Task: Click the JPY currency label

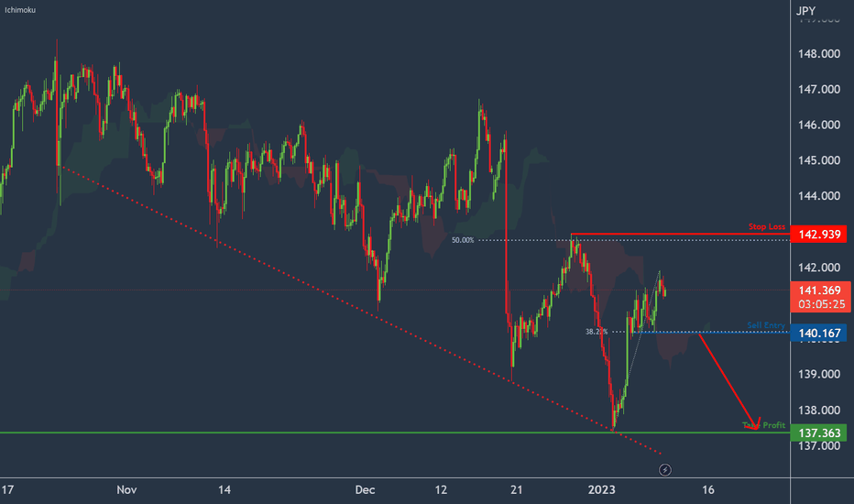Action: click(x=806, y=11)
